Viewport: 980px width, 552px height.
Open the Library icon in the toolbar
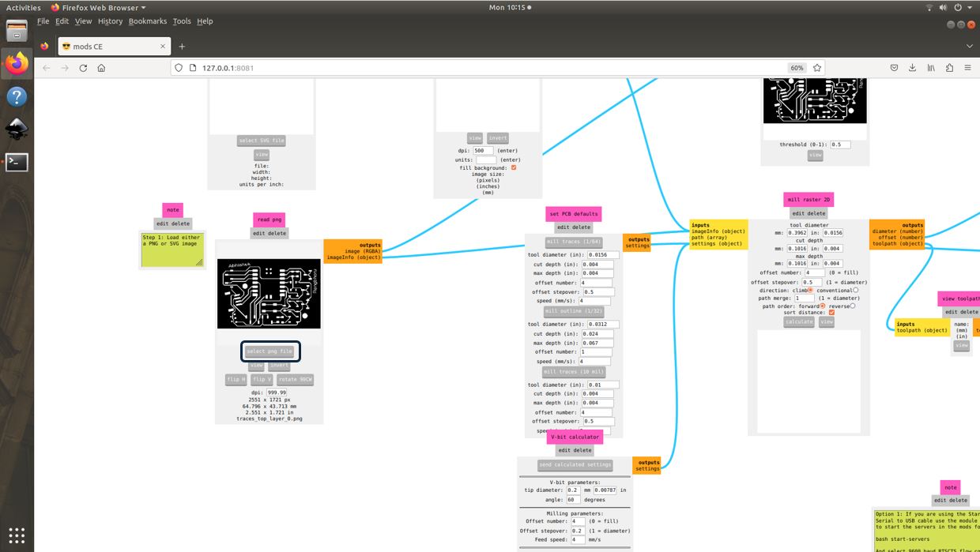[x=931, y=68]
